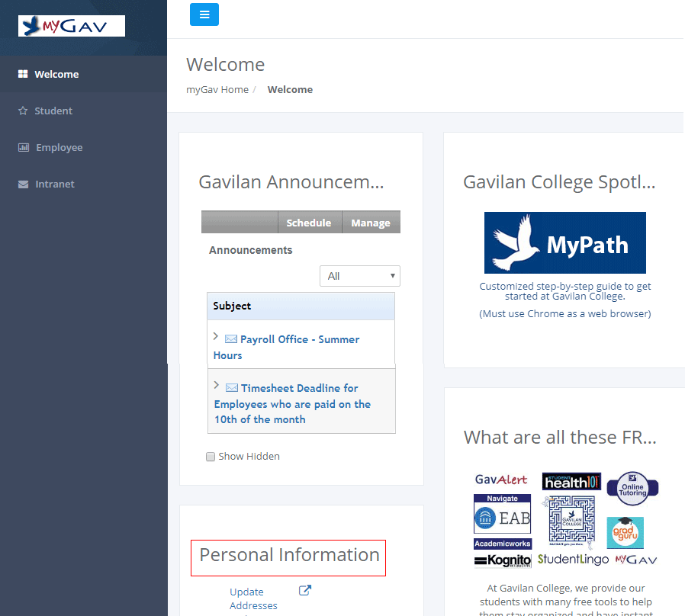Toggle the hamburger menu button

coord(204,14)
